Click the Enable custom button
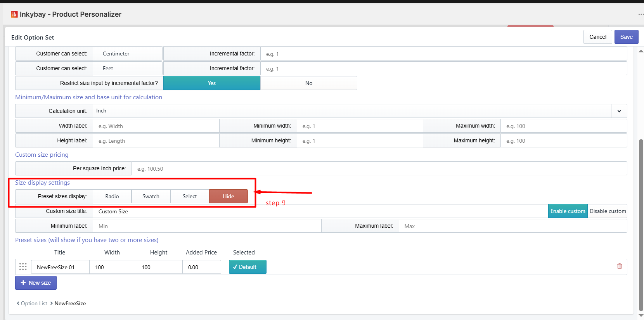Image resolution: width=644 pixels, height=320 pixels. [x=568, y=211]
